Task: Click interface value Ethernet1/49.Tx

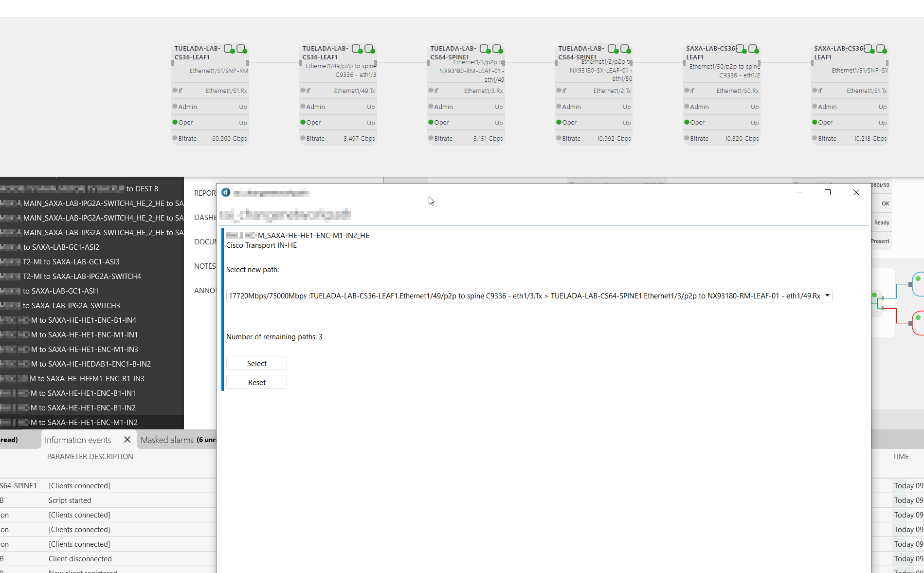Action: click(x=354, y=91)
